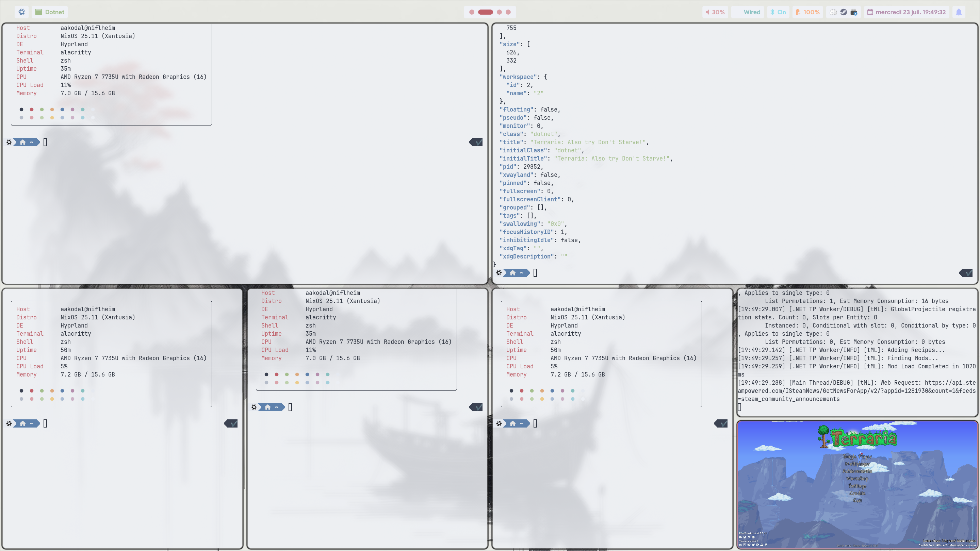980x551 pixels.
Task: Open Multiplayer in Terraria menu
Action: click(x=857, y=464)
